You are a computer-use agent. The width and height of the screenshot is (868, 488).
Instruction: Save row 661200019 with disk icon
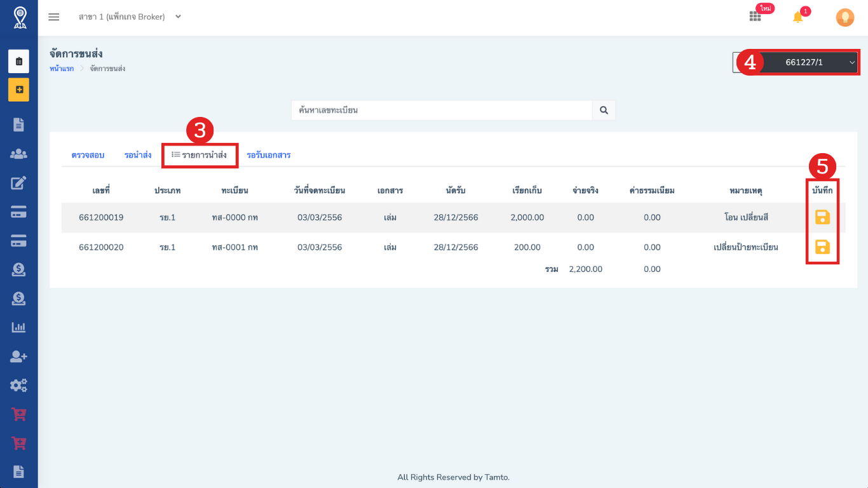click(822, 217)
